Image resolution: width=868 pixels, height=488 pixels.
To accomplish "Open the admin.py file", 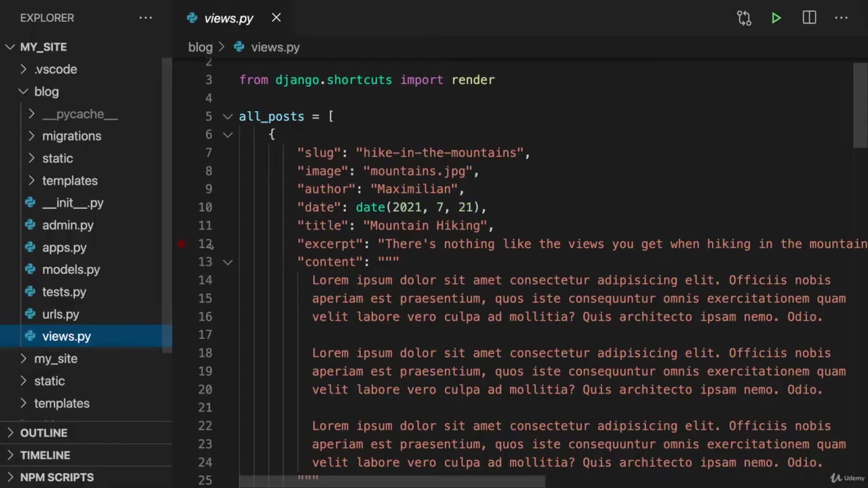I will point(68,225).
